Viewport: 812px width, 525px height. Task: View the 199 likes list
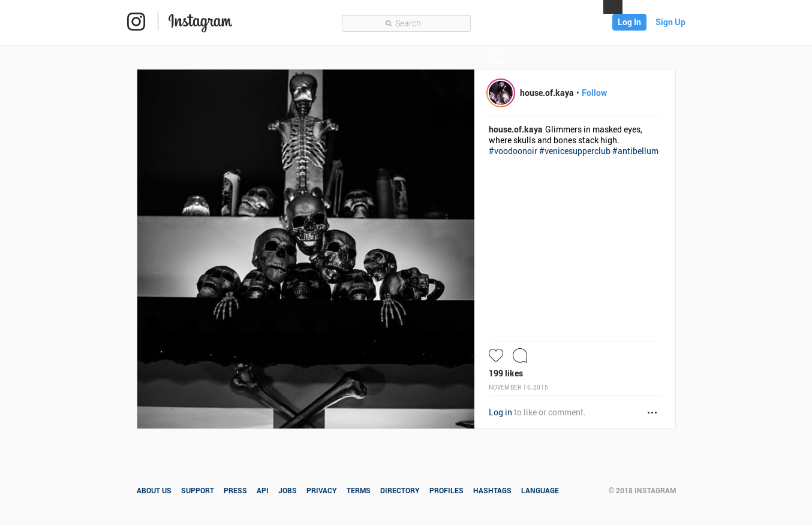point(506,373)
